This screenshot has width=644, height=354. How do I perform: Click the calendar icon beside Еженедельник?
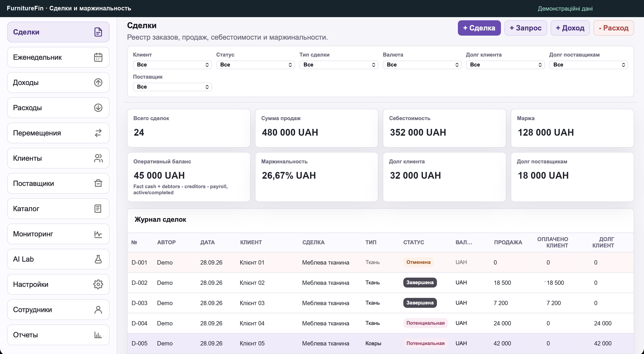pos(98,57)
